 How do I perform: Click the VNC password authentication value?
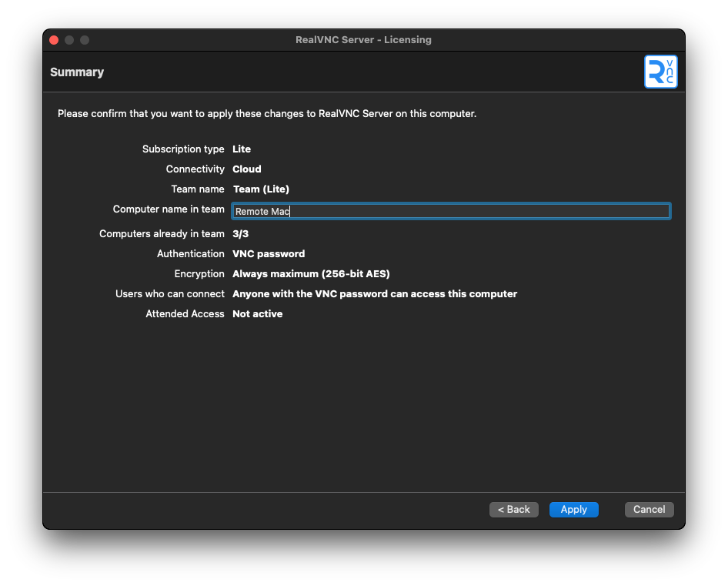[x=269, y=254]
